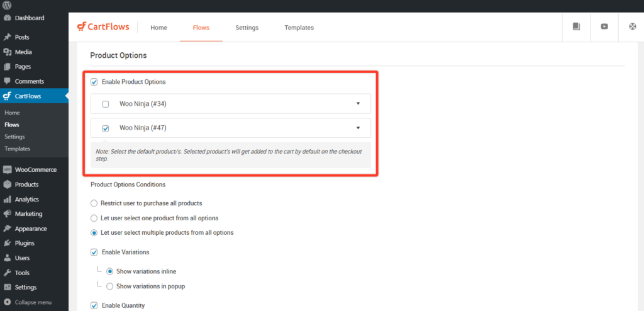Open the knowledge base book icon
644x311 pixels.
(x=576, y=26)
